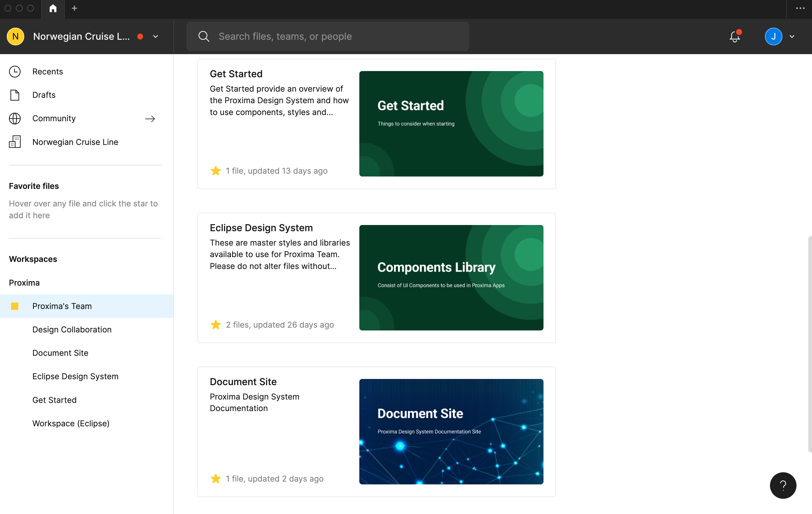Open the Get Started green thumbnail
This screenshot has height=514, width=812.
[x=451, y=124]
